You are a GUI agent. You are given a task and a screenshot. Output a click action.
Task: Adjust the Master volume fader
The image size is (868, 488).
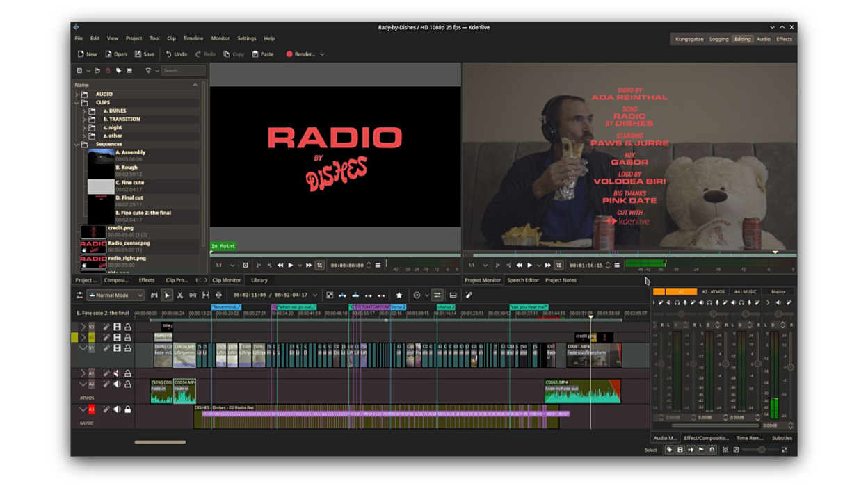(790, 366)
